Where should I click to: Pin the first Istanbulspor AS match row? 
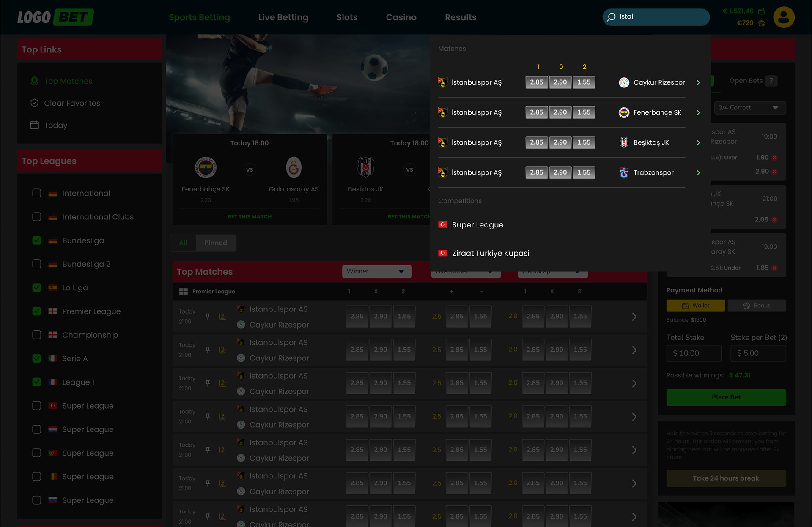click(208, 317)
